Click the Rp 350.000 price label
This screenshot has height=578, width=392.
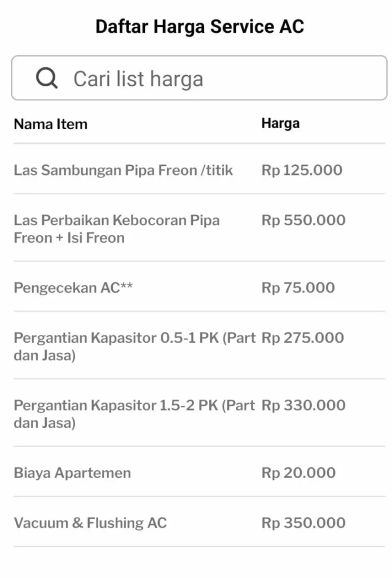tap(303, 523)
